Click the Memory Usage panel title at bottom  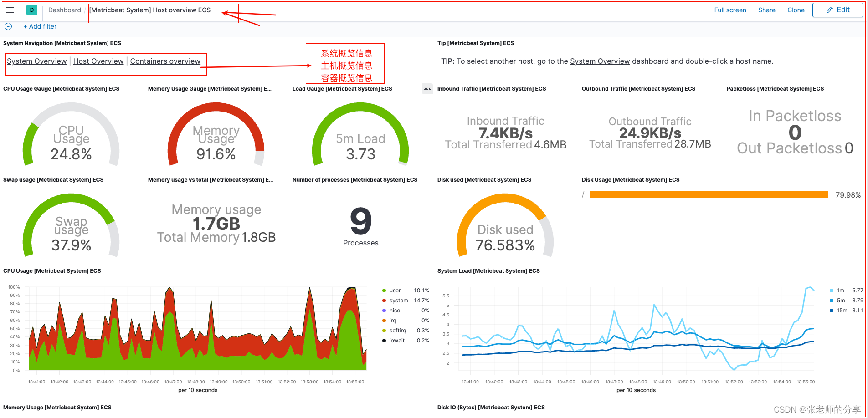click(57, 408)
